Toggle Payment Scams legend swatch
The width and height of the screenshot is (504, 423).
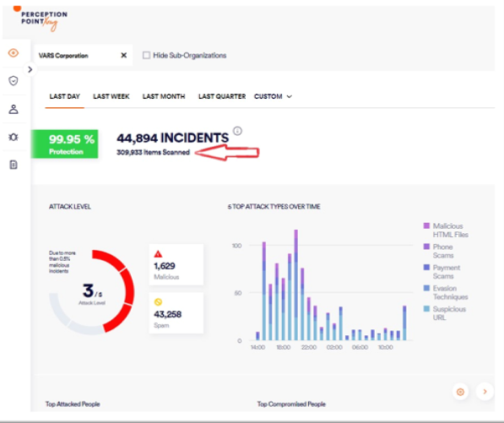tap(426, 267)
